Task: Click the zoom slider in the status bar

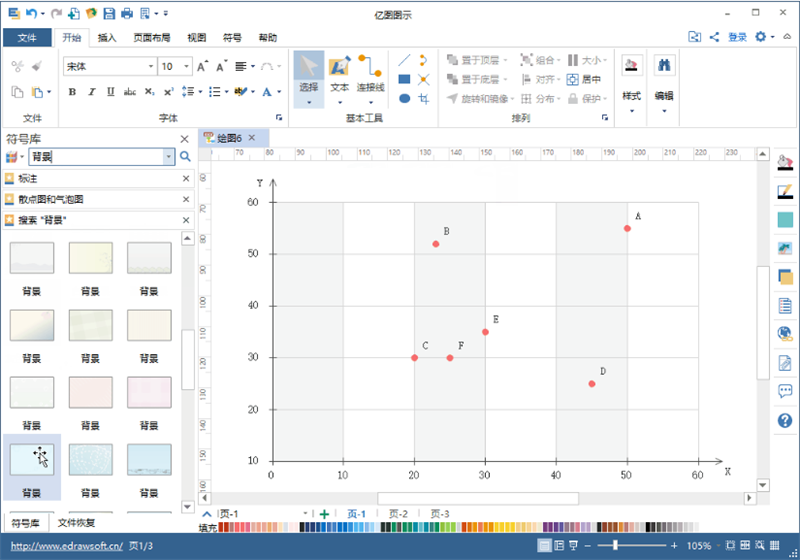Action: pyautogui.click(x=615, y=545)
